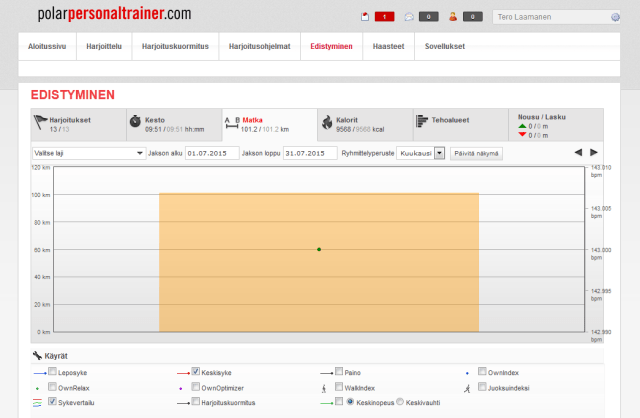Open the settings gear by Tero Laamanen

[x=615, y=17]
